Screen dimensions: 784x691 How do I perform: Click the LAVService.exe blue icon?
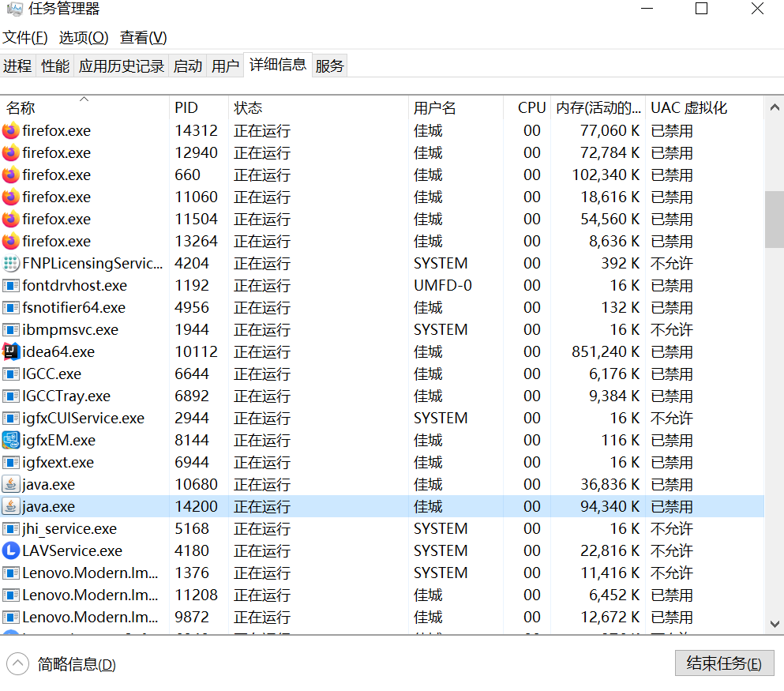[x=11, y=550]
